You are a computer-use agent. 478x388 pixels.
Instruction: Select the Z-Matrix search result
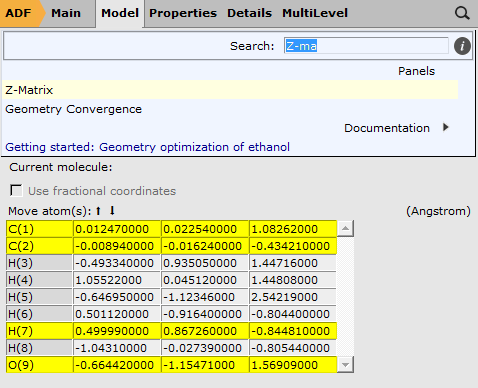click(230, 90)
